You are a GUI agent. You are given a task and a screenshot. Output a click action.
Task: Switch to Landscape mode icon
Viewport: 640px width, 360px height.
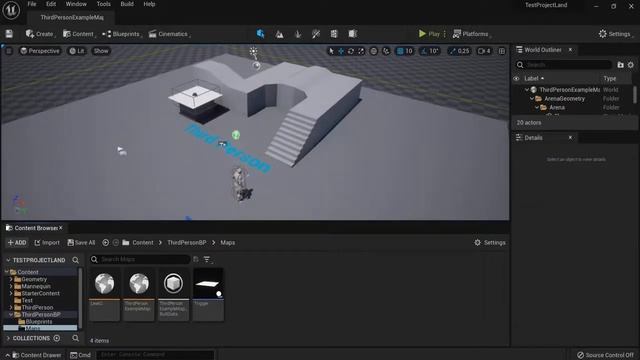click(279, 34)
